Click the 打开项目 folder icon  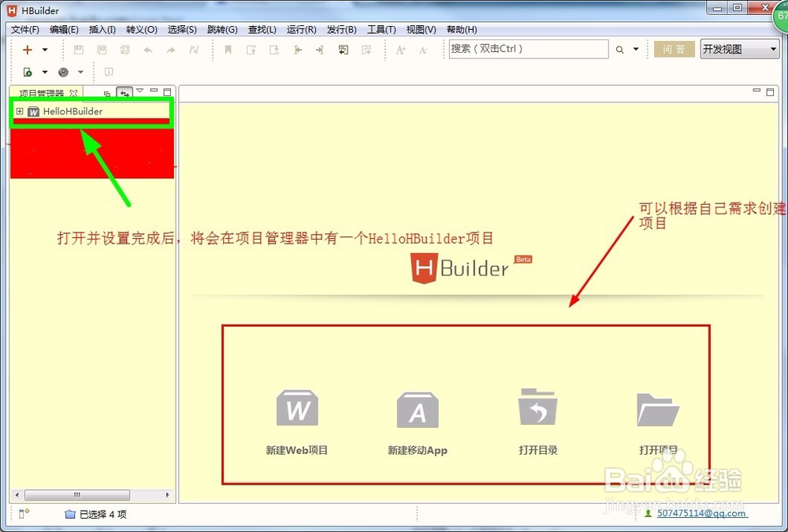[x=657, y=408]
